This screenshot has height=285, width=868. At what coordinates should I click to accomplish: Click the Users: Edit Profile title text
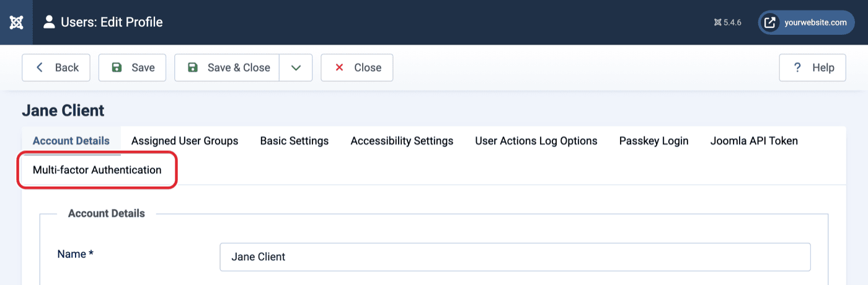pos(112,22)
